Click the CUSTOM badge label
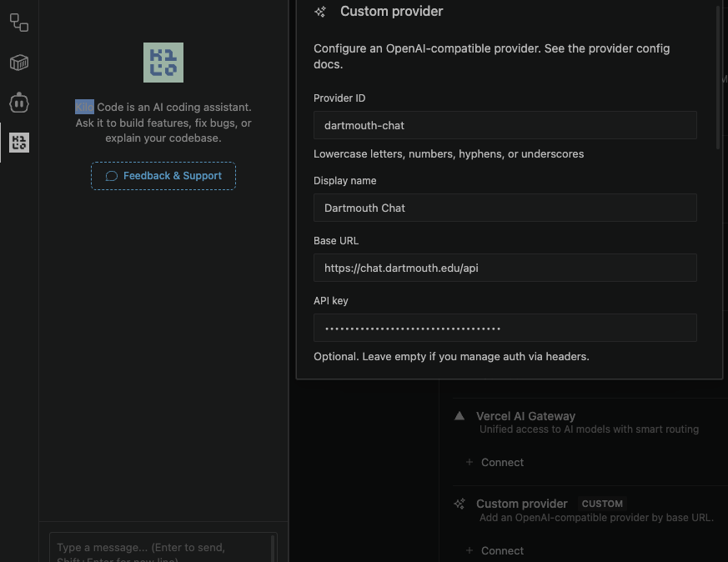 [x=602, y=504]
